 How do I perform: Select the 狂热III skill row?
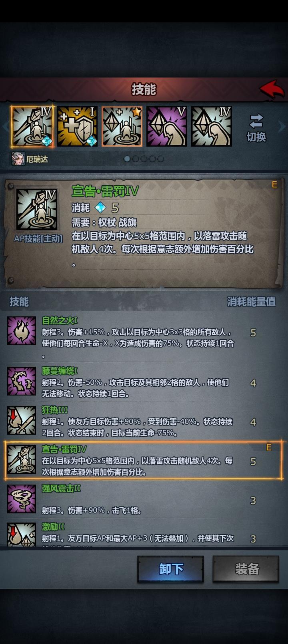click(x=144, y=421)
